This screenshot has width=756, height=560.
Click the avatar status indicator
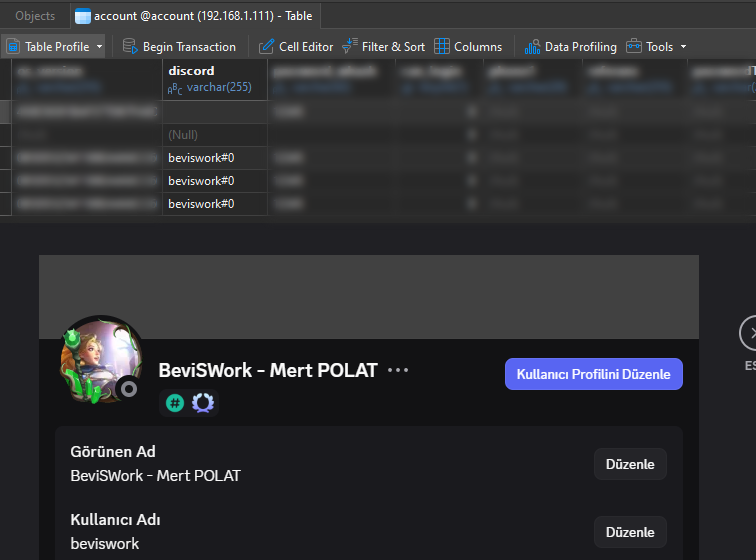[x=129, y=389]
